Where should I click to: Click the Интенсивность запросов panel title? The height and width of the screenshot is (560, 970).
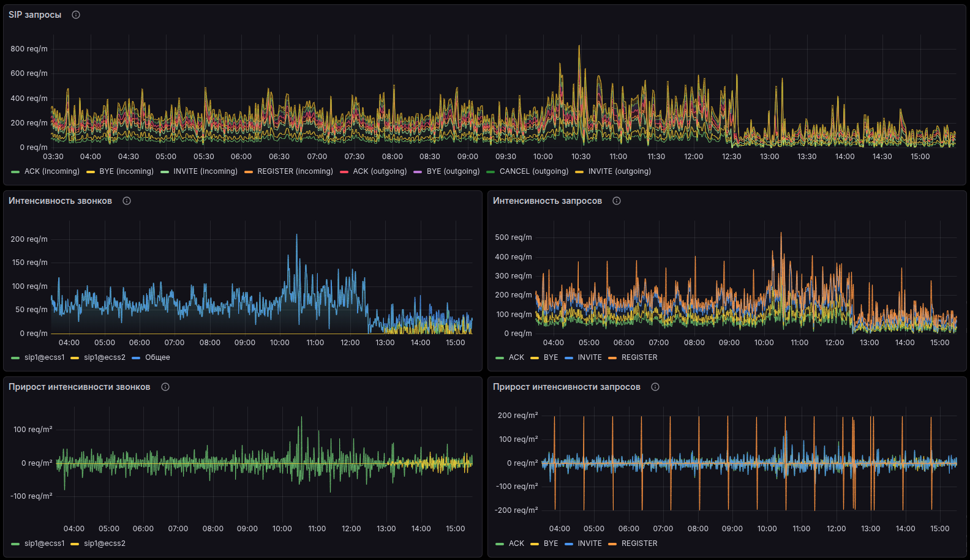[x=547, y=201]
